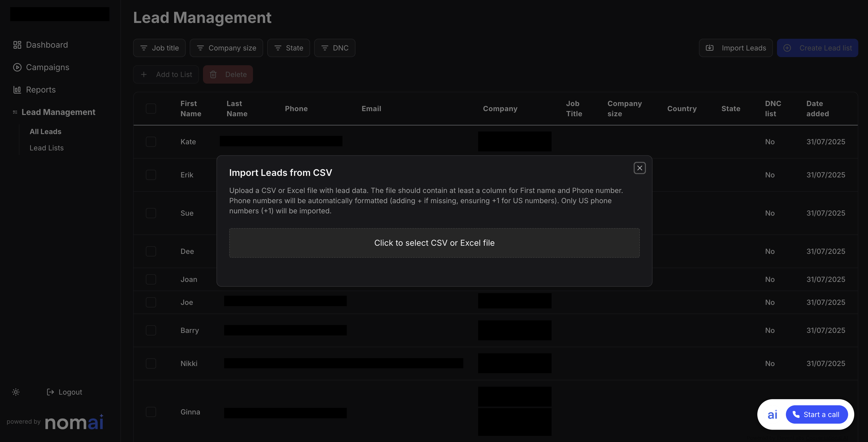The width and height of the screenshot is (868, 442).
Task: Tick the checkbox next to Nikki
Action: coord(151,363)
